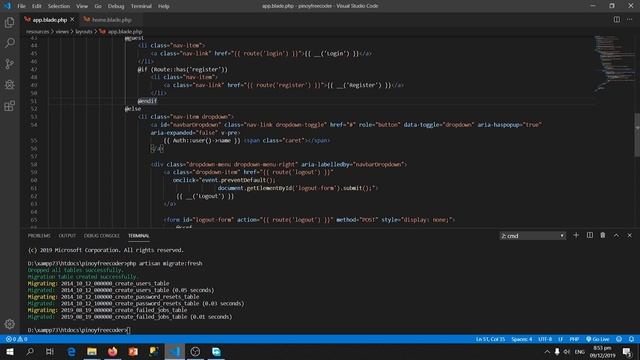This screenshot has height=360, width=640.
Task: Switch to the Output panel tab
Action: tap(67, 236)
